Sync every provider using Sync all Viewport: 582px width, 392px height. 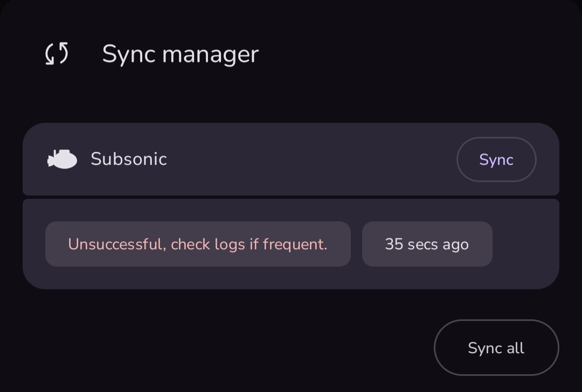click(x=496, y=348)
